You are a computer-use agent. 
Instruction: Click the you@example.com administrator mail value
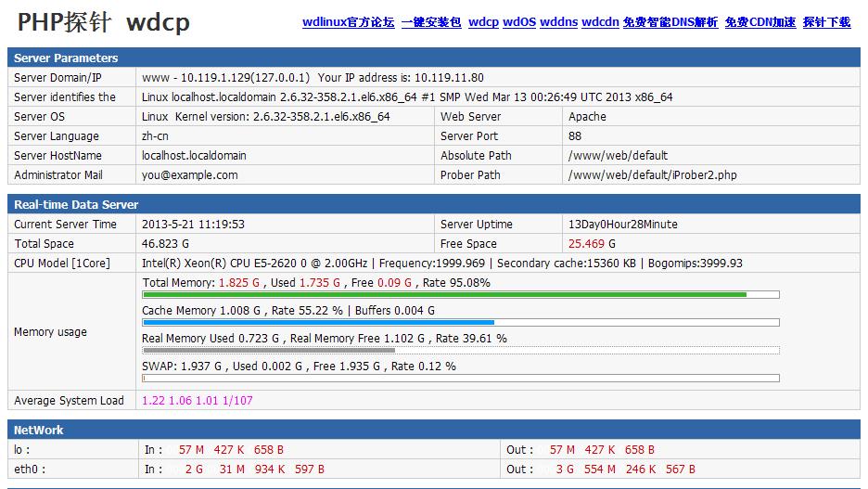189,175
